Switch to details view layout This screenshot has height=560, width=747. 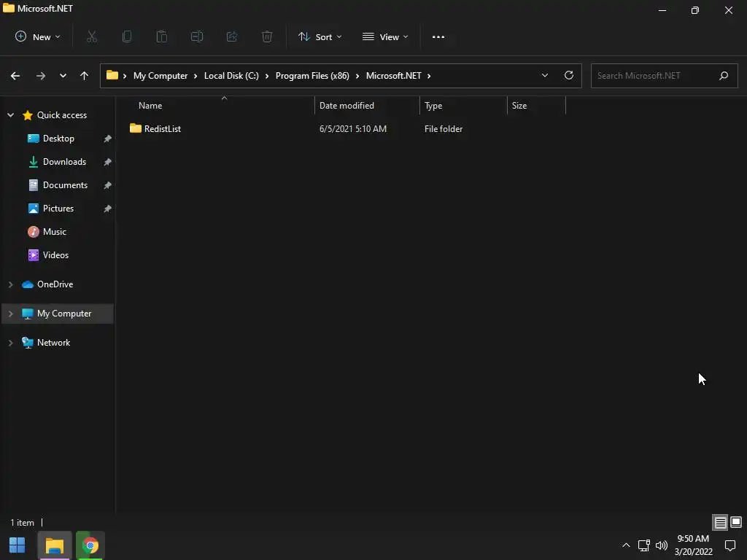tap(720, 522)
